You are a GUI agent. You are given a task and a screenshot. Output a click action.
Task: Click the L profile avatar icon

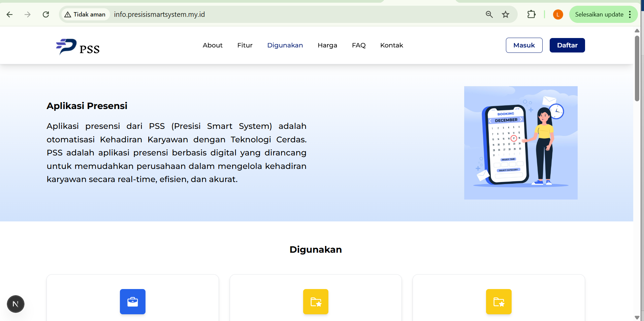tap(558, 14)
